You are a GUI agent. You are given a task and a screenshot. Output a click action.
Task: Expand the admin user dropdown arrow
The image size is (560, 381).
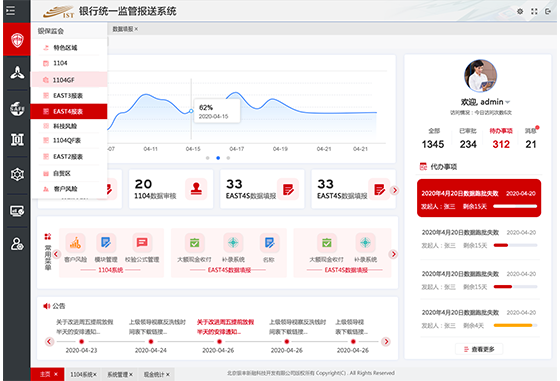[x=508, y=102]
